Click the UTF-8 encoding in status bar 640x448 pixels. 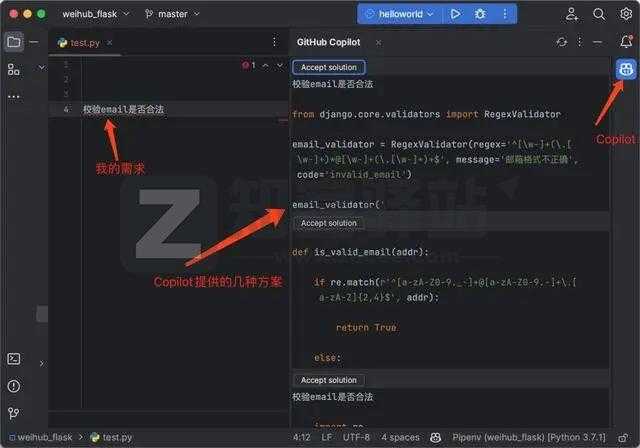(357, 438)
